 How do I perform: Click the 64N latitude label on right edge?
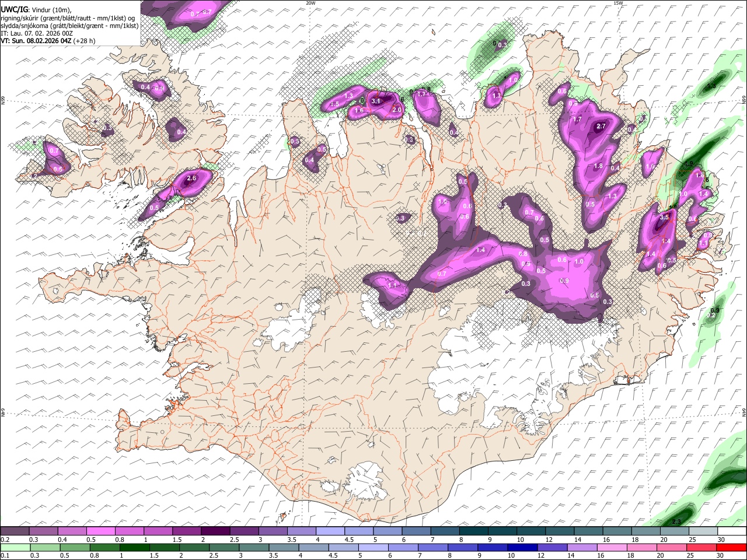coord(744,412)
